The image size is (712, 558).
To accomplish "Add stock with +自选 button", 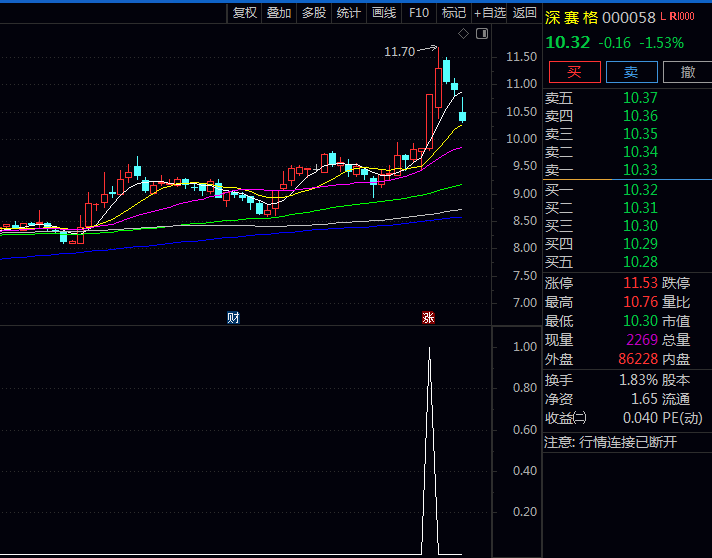I will coord(490,12).
